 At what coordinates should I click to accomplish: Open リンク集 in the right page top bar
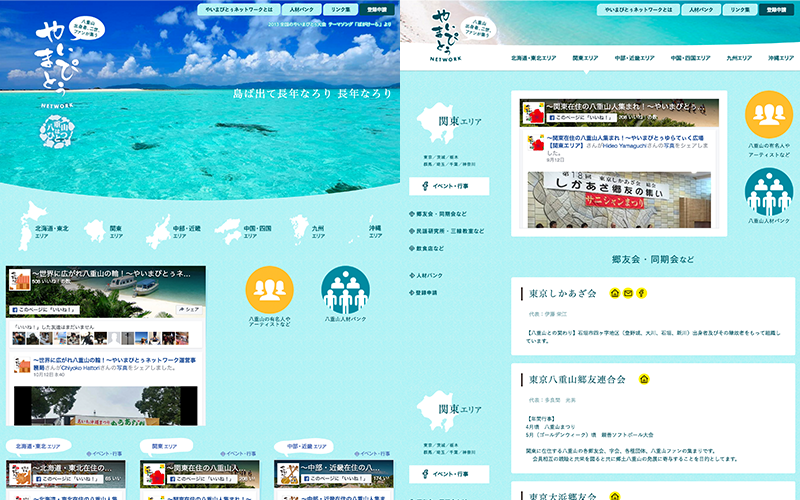tap(740, 9)
